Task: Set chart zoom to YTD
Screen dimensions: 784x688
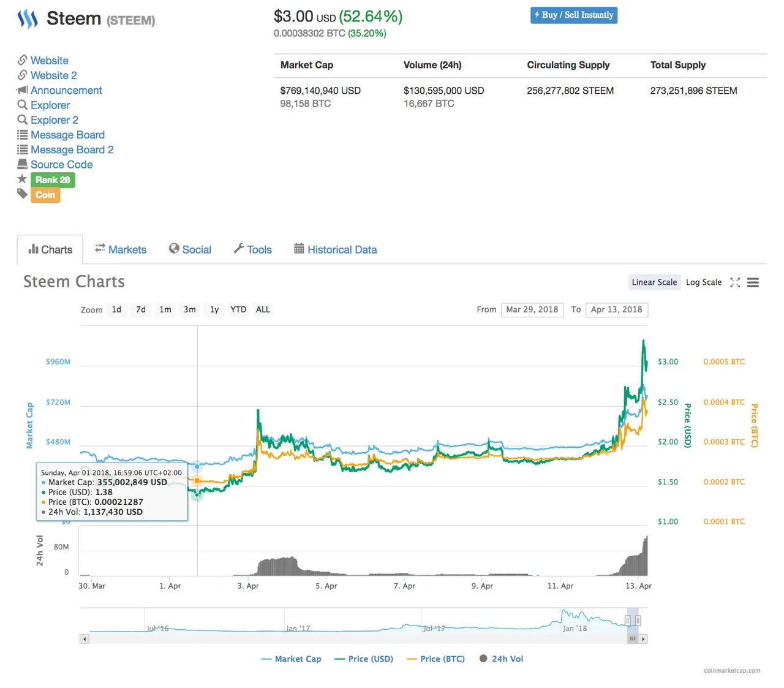Action: click(238, 310)
